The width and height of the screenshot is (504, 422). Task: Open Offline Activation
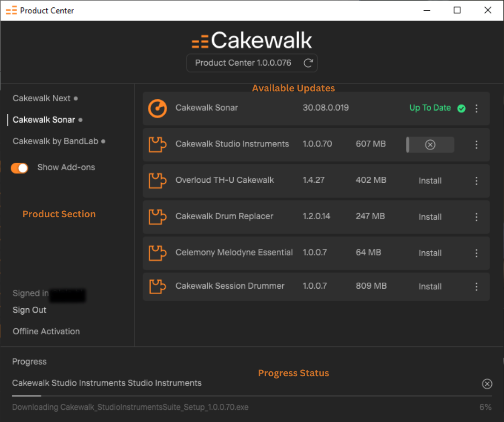tap(46, 332)
